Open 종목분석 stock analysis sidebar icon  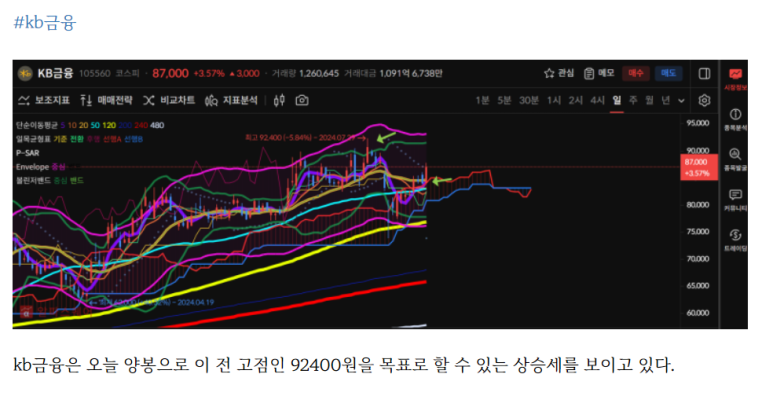[735, 120]
